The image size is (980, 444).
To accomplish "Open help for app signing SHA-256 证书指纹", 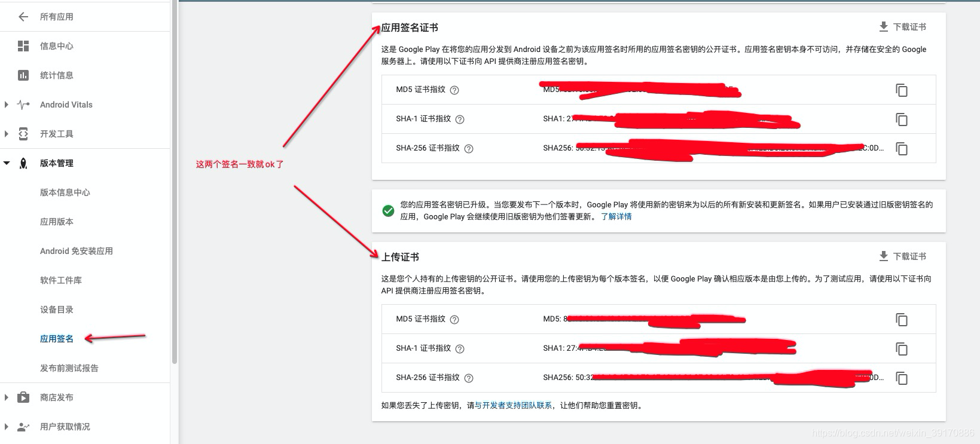I will pos(469,149).
